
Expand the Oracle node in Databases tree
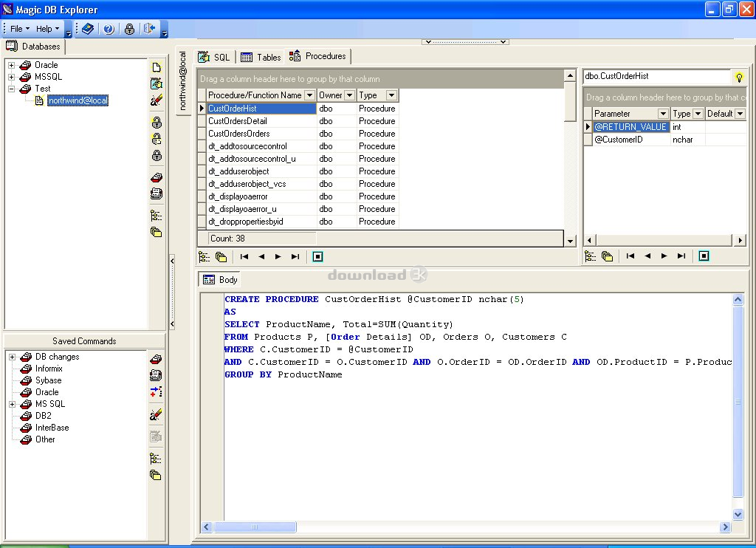12,65
